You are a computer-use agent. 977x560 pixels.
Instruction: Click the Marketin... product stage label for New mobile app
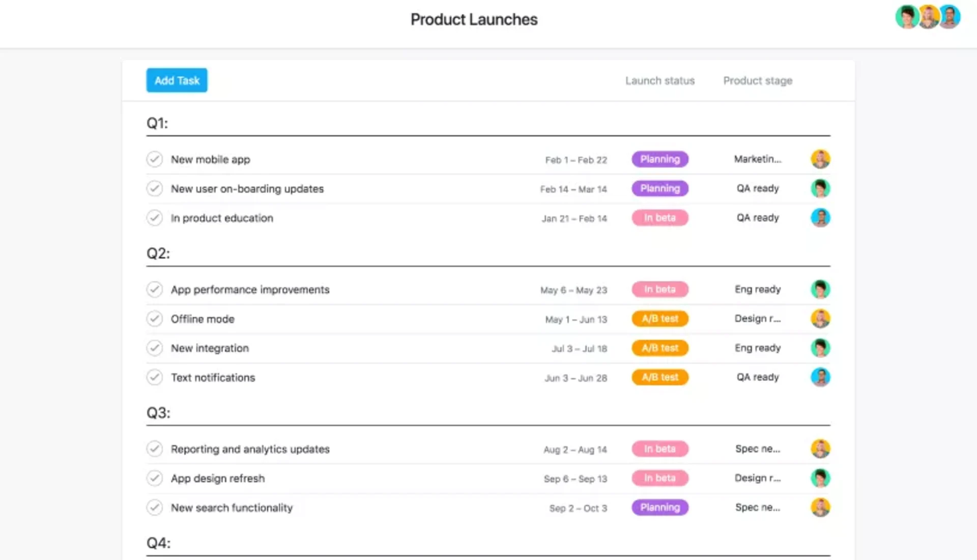[757, 159]
